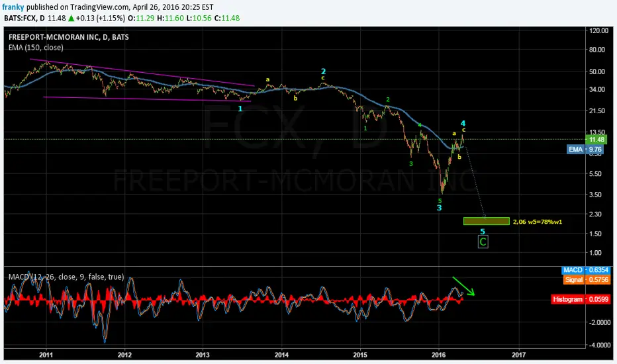
Task: Click the 2017 label on time axis
Action: click(x=518, y=355)
